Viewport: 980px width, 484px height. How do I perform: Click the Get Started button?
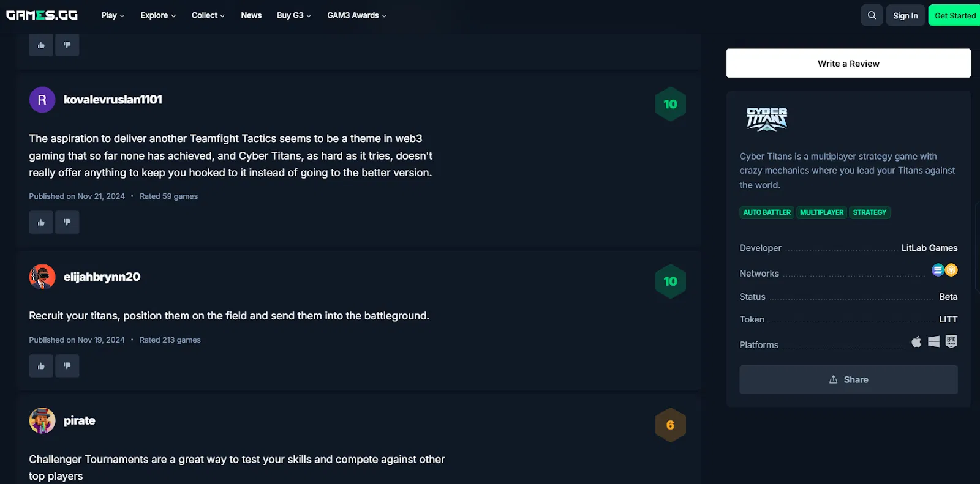955,15
